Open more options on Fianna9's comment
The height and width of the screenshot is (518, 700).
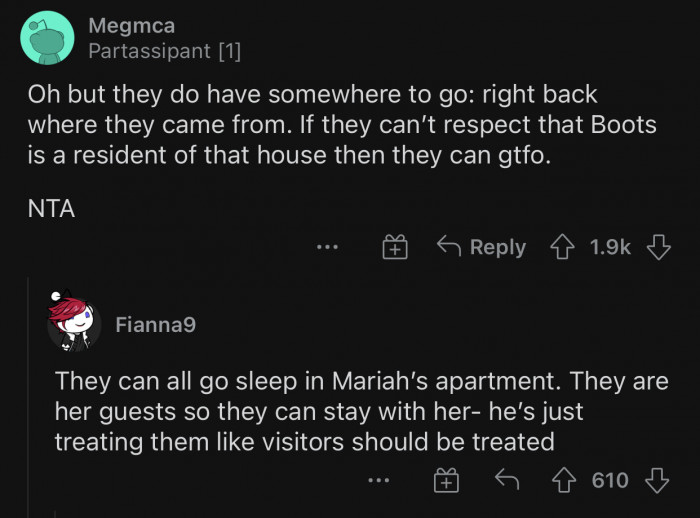(x=377, y=481)
